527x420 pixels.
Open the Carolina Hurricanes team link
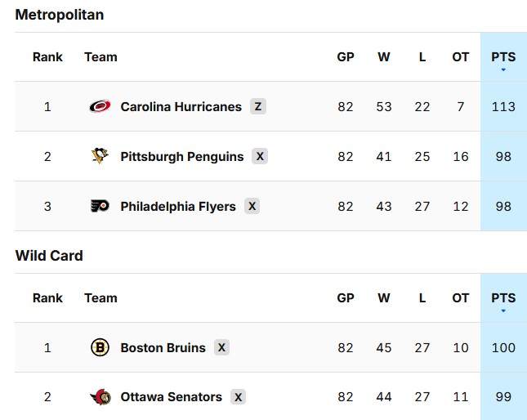[x=181, y=106]
